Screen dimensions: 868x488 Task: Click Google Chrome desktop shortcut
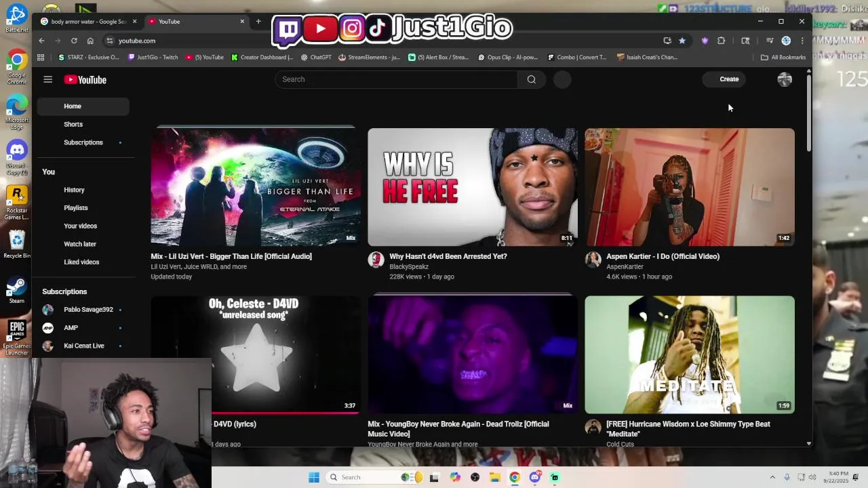pyautogui.click(x=17, y=66)
